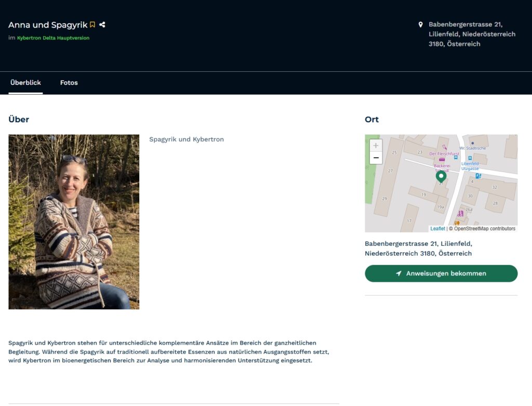Open the photo of Anna
Screen dimensions: 532x406
point(74,221)
